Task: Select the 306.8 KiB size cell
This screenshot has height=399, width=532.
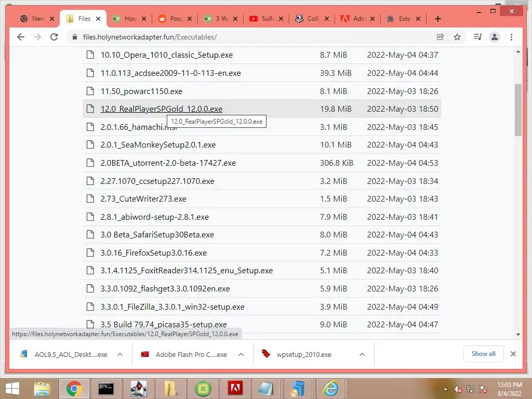Action: point(337,163)
